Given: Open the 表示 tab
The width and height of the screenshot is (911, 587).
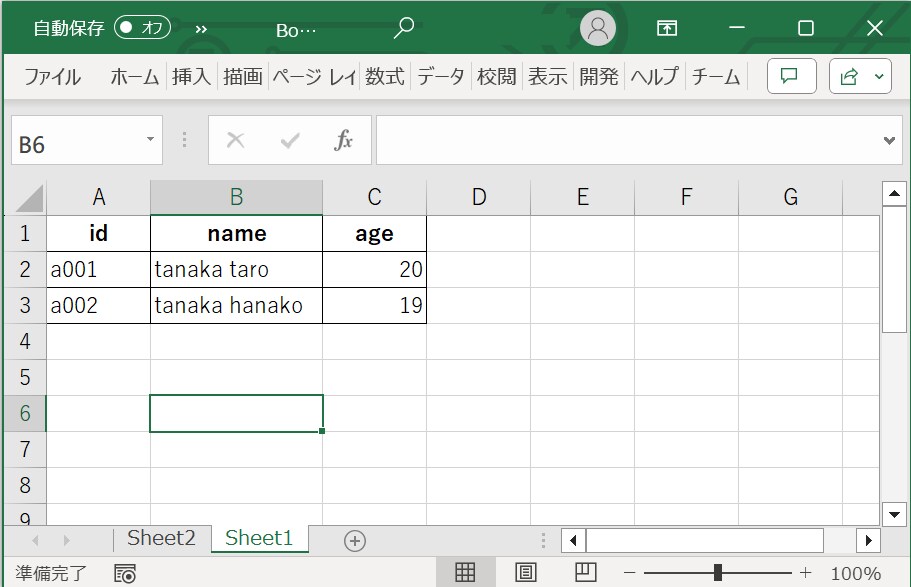Looking at the screenshot, I should [548, 76].
